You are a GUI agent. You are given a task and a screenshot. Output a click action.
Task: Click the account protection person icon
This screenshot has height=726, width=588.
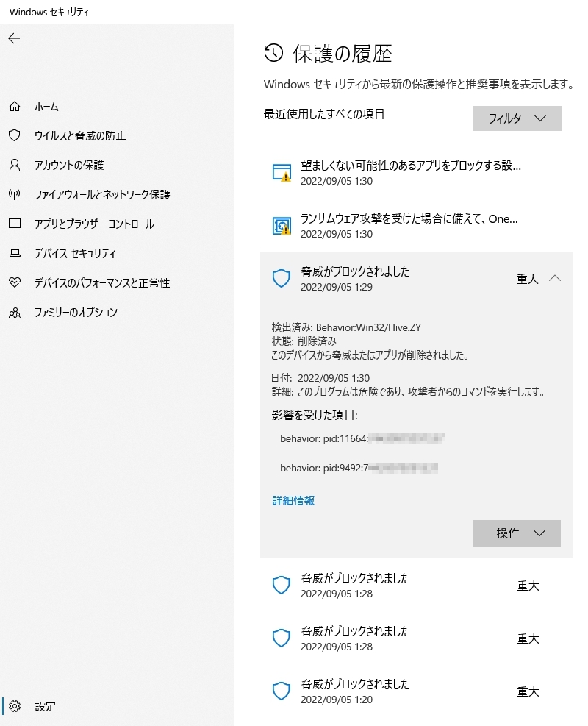coord(15,165)
